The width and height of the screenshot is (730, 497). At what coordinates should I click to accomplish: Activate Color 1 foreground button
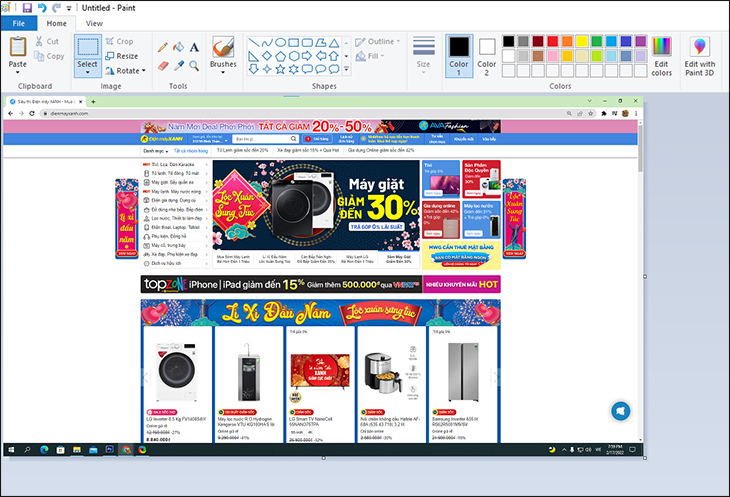pyautogui.click(x=459, y=55)
